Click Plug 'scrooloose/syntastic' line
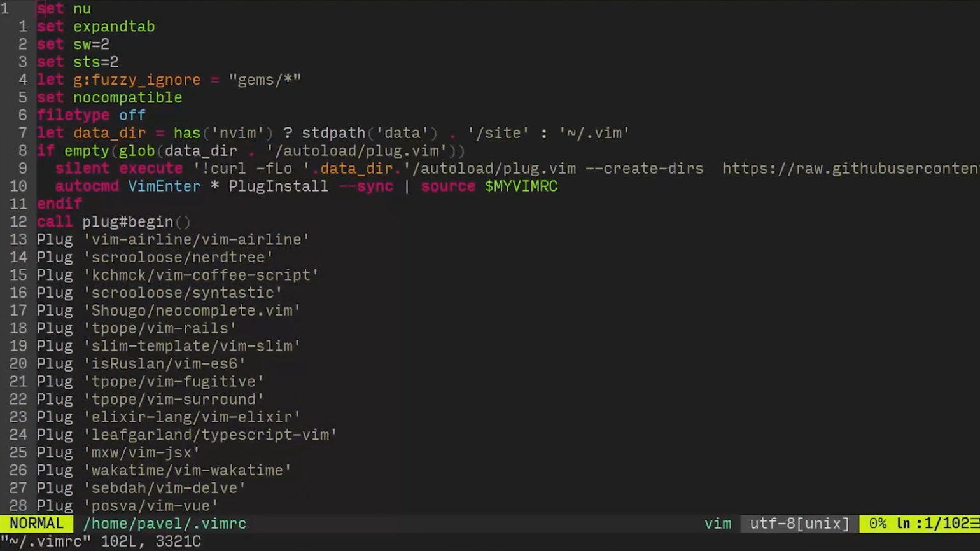Image resolution: width=980 pixels, height=551 pixels. tap(159, 294)
